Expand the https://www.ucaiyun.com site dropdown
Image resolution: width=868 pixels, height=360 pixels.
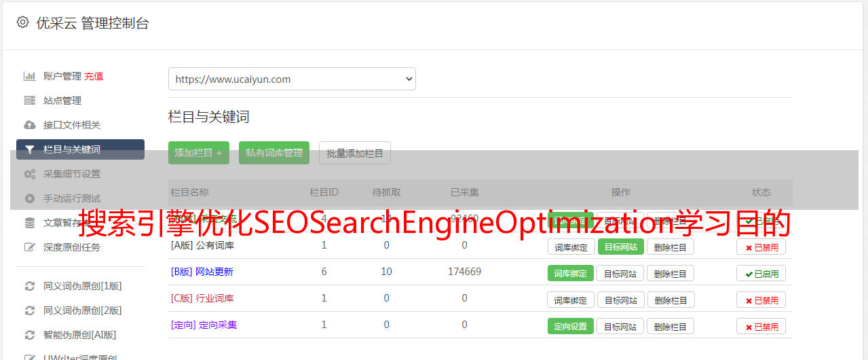tap(292, 79)
